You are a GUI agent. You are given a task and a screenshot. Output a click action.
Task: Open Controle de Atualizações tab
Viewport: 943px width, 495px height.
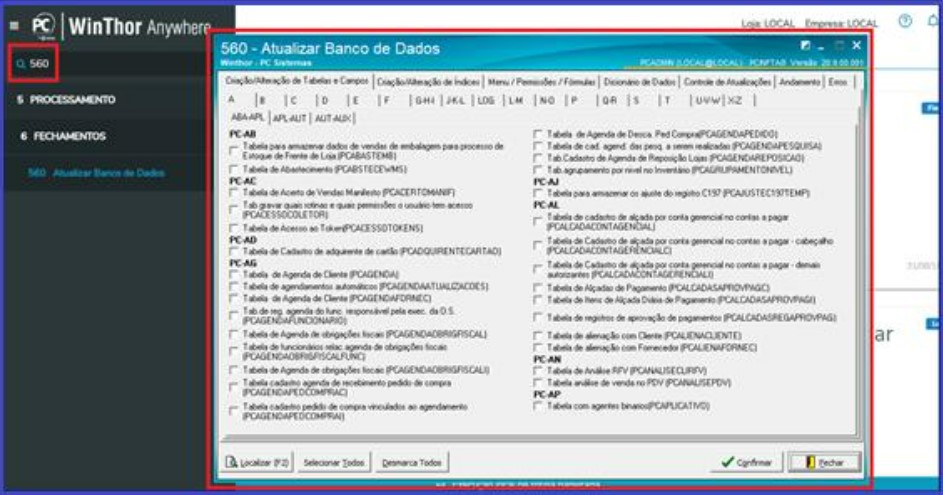tap(727, 82)
